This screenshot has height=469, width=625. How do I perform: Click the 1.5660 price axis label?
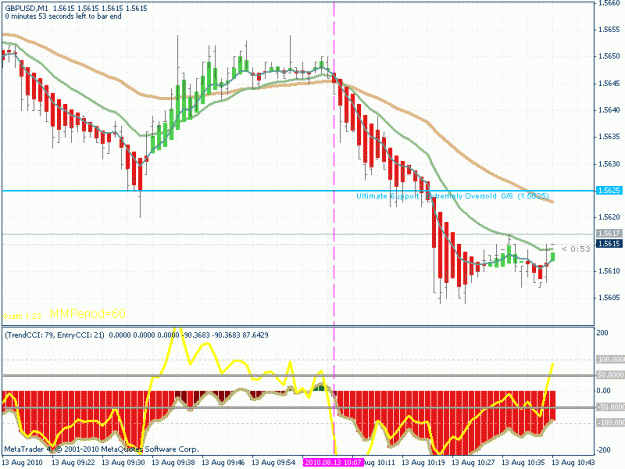pyautogui.click(x=609, y=3)
